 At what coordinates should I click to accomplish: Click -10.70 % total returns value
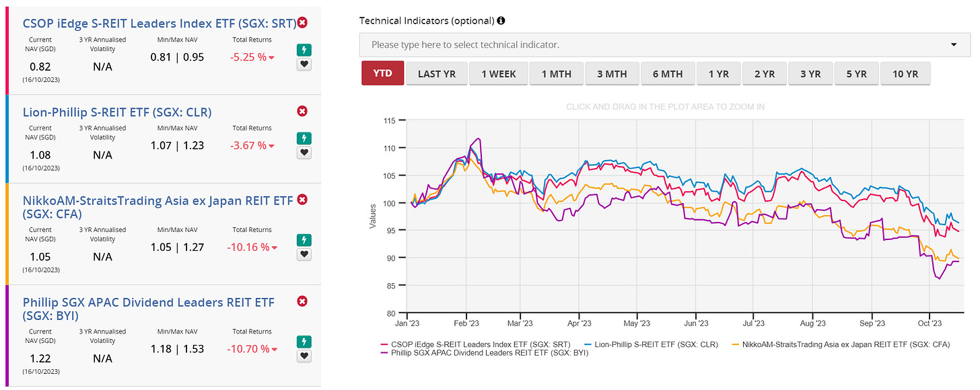click(x=252, y=348)
